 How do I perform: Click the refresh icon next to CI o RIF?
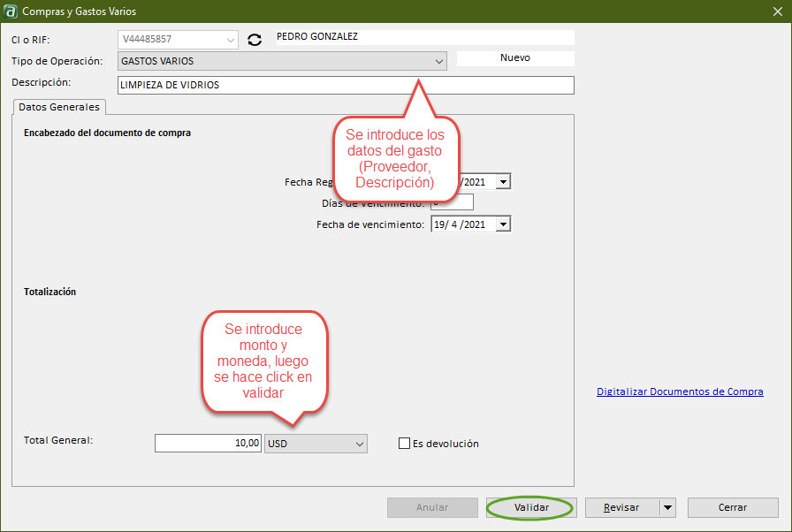click(255, 40)
